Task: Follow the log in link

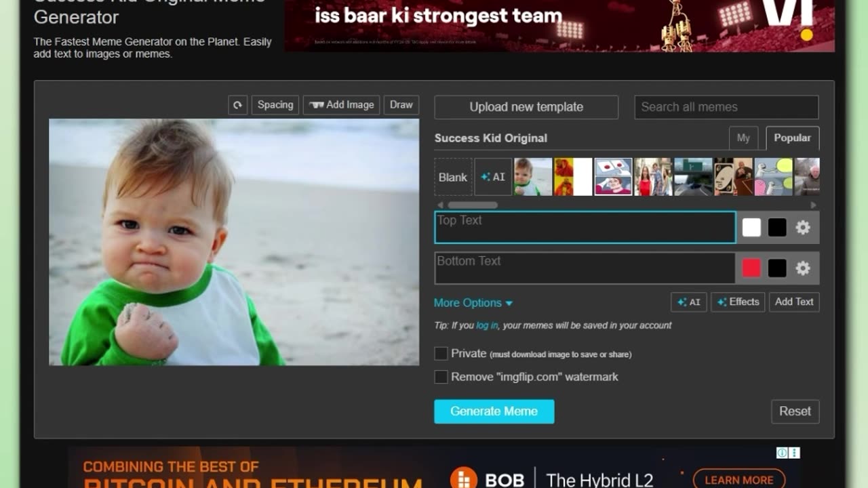Action: [487, 325]
